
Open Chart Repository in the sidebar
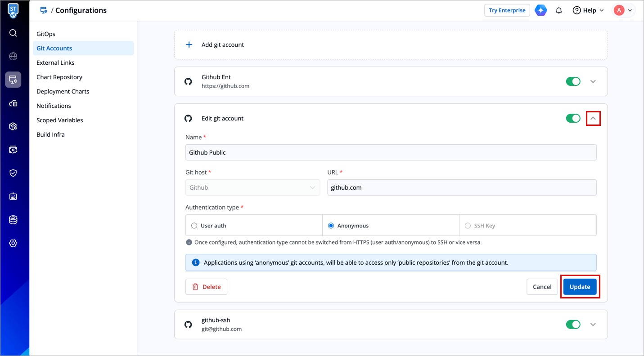click(x=59, y=77)
